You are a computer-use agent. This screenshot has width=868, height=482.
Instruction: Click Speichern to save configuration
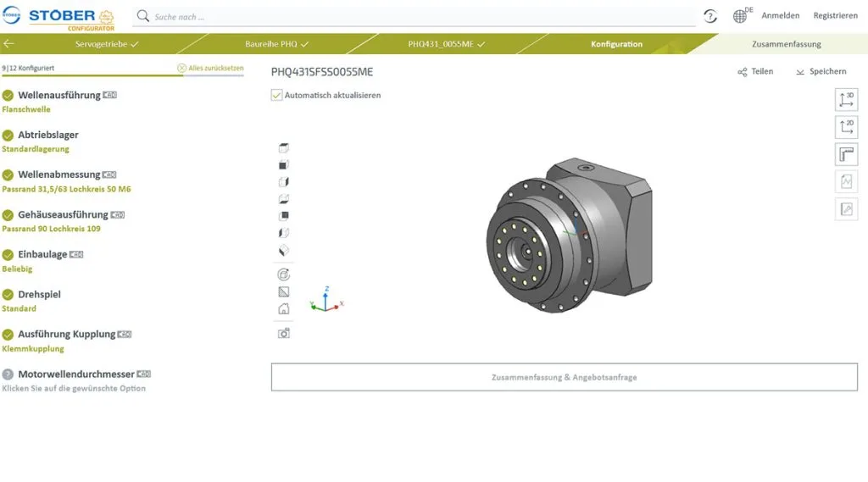click(x=821, y=71)
